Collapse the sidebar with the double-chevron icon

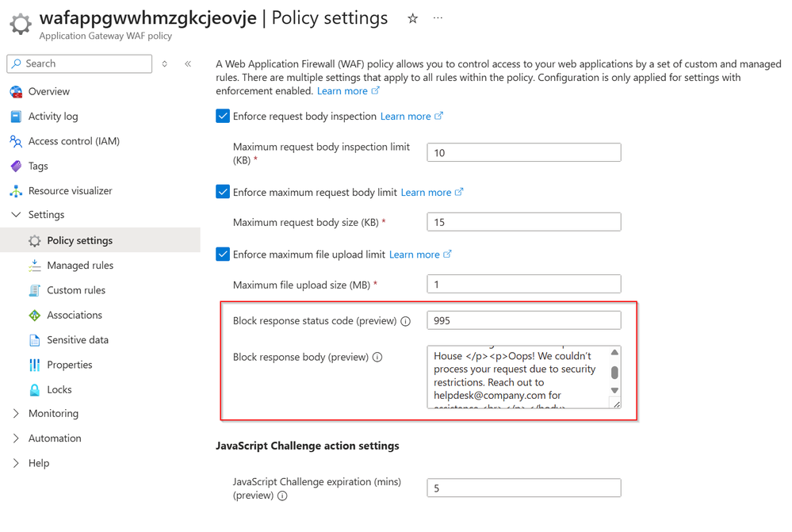(x=188, y=63)
